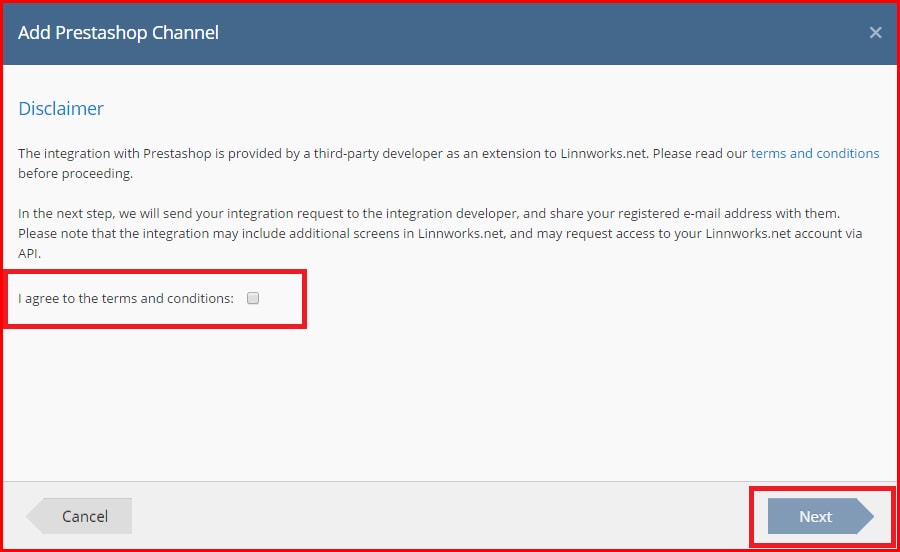Click the Next button
The width and height of the screenshot is (900, 552).
(x=820, y=516)
